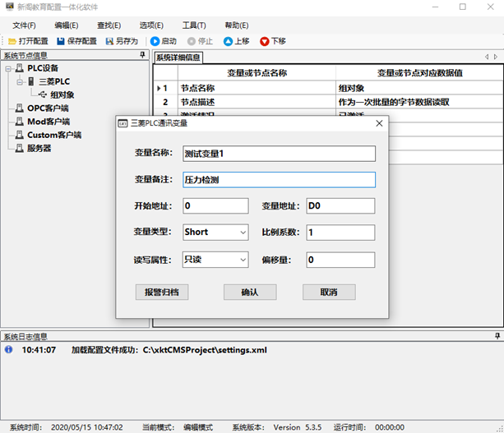This screenshot has height=433, width=504.
Task: Click the 三菱PLC通讯变量 dialog title icon
Action: click(123, 123)
